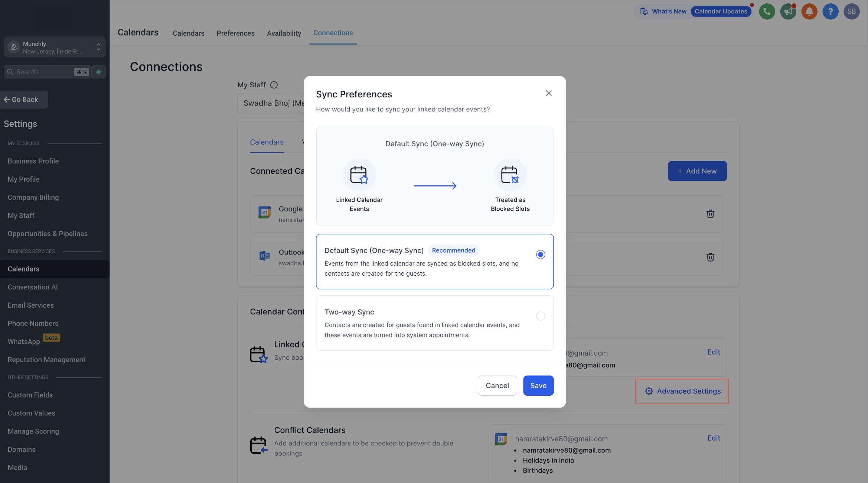Switch to the Availability tab
Viewport: 868px width, 483px height.
(x=284, y=33)
